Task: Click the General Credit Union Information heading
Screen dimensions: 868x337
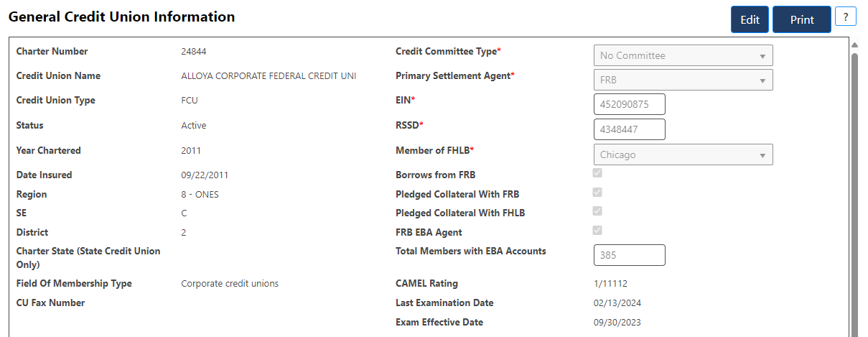Action: pyautogui.click(x=121, y=17)
